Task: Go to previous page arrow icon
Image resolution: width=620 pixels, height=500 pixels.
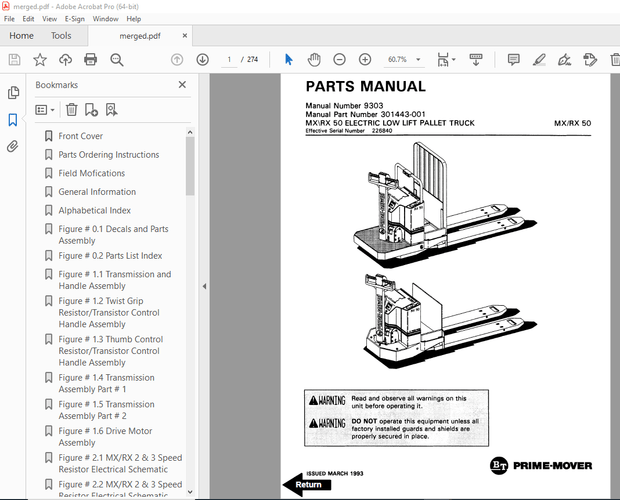Action: click(x=177, y=60)
